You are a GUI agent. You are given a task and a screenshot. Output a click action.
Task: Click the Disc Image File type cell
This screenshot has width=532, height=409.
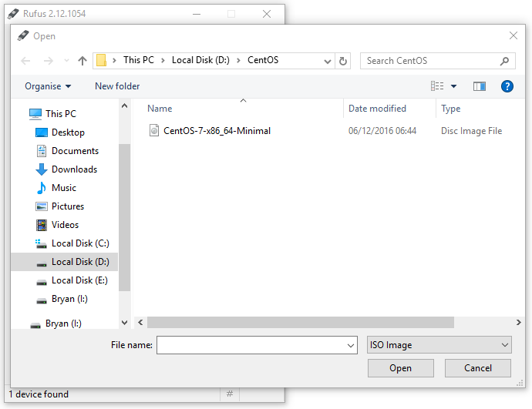(x=471, y=131)
